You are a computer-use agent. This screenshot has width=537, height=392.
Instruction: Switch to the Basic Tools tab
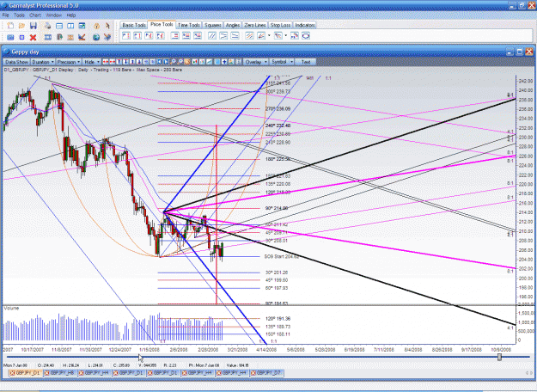point(134,25)
